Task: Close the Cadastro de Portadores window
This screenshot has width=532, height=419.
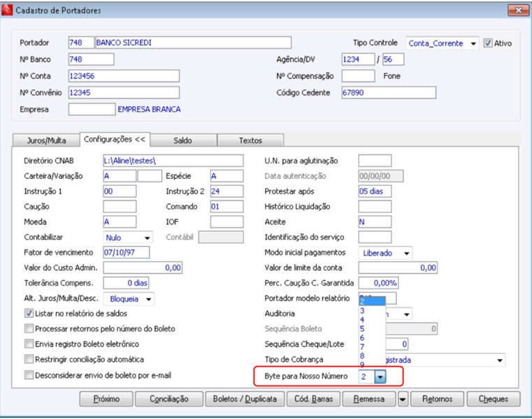Action: (519, 10)
